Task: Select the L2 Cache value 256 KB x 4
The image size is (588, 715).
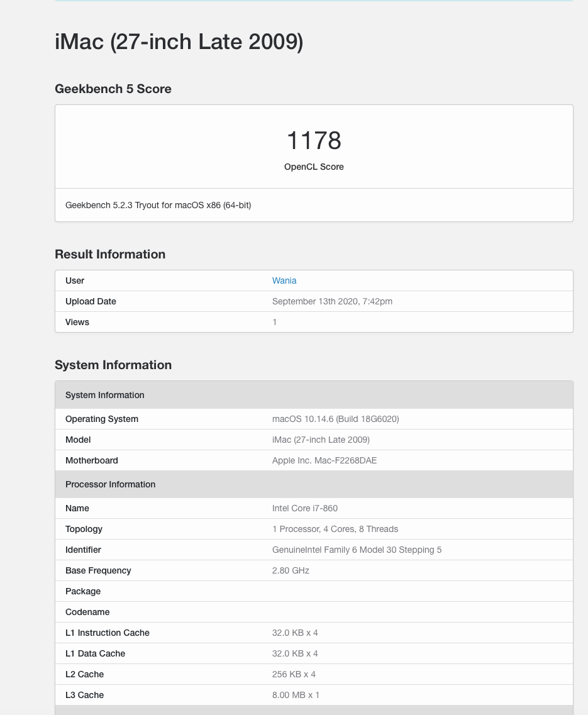Action: pos(294,674)
